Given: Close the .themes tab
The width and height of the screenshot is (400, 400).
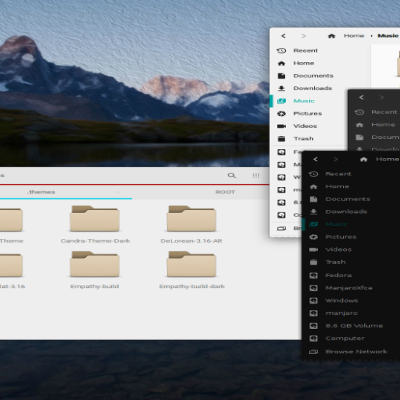Looking at the screenshot, I should (118, 192).
